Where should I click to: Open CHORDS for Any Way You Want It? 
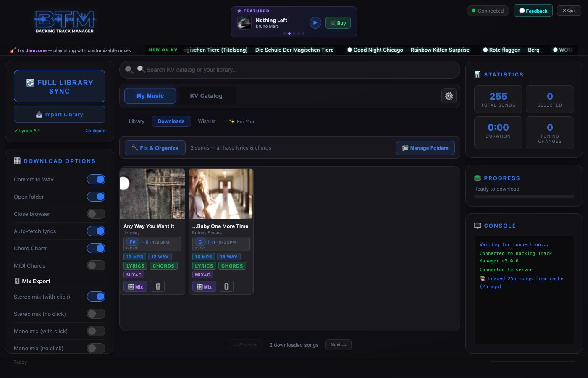[x=163, y=266]
